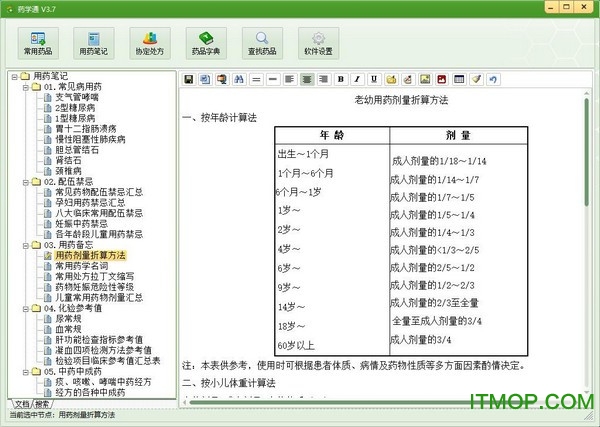Apply left text alignment
Screen dimensions: 600x427
point(289,78)
